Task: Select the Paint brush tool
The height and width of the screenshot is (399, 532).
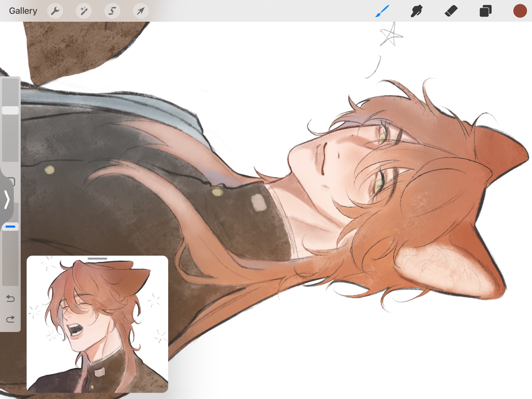Action: point(382,11)
